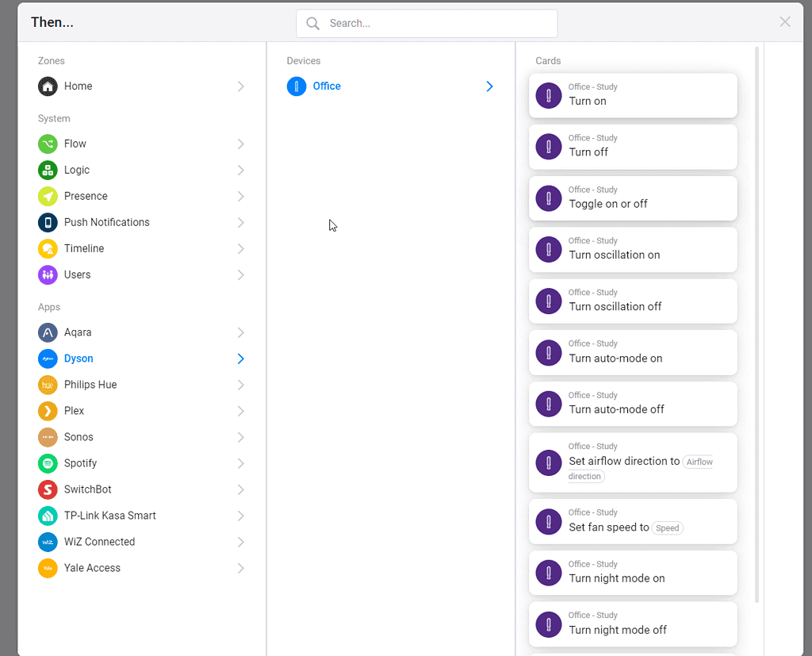Select the Timeline system item
The width and height of the screenshot is (812, 656).
(84, 248)
